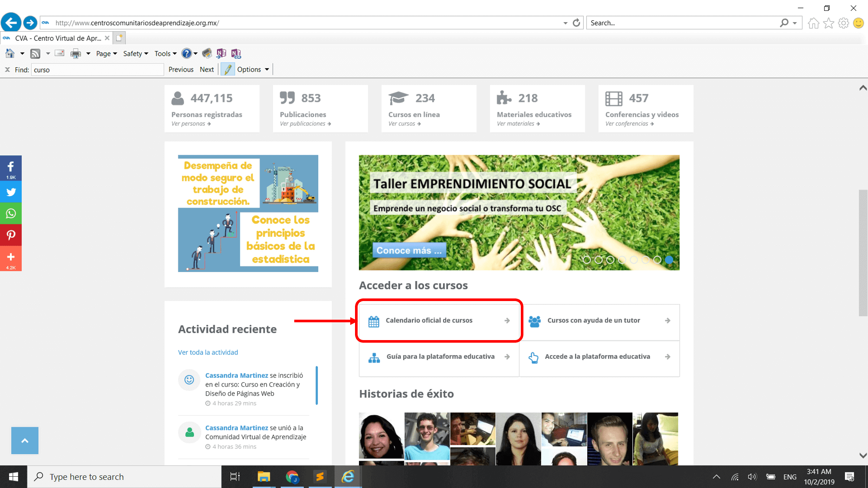The width and height of the screenshot is (868, 488).
Task: Share the page on Facebook
Action: [11, 168]
